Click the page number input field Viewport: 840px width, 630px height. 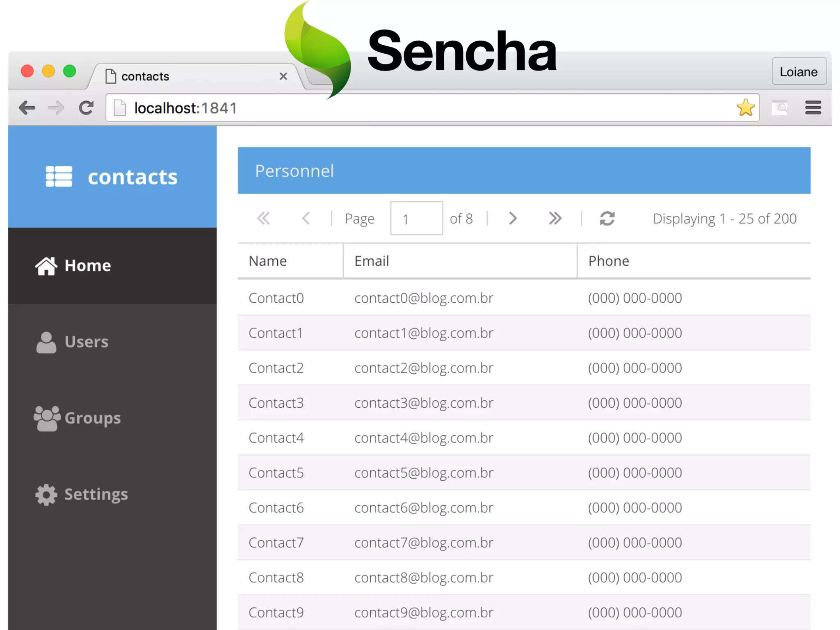tap(416, 218)
